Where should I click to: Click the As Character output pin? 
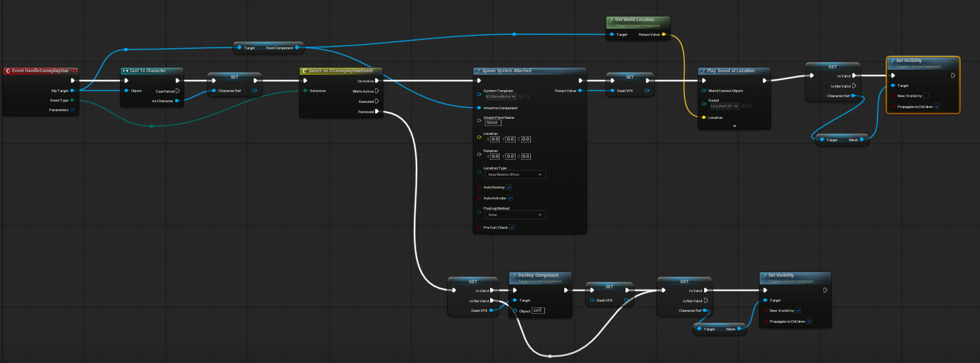pos(177,101)
